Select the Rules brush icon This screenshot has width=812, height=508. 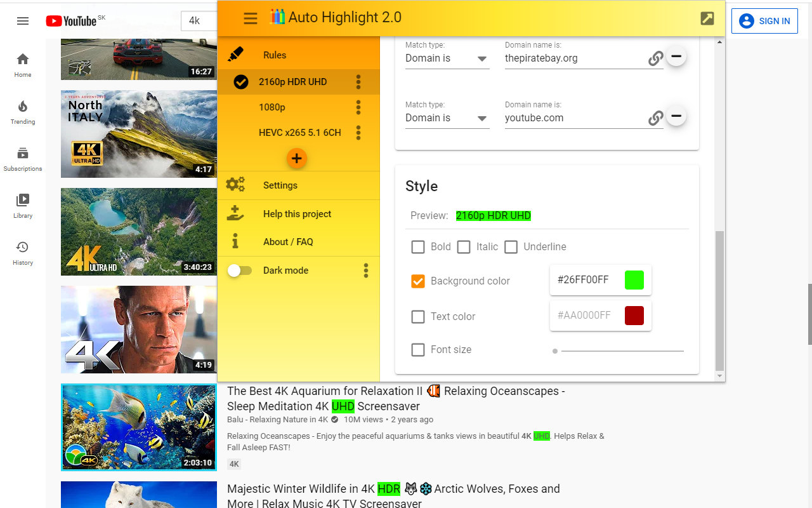point(235,55)
